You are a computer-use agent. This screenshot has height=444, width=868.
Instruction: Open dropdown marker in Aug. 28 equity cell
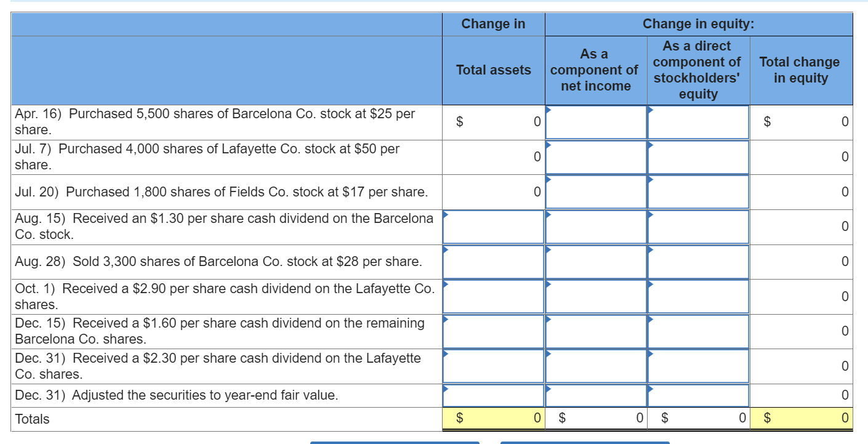[650, 248]
